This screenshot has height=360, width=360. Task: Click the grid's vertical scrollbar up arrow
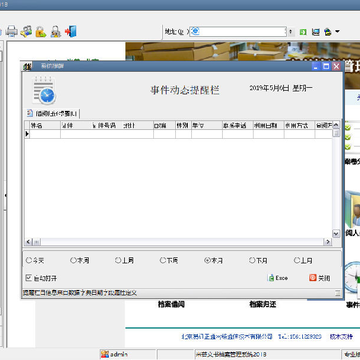click(x=336, y=125)
